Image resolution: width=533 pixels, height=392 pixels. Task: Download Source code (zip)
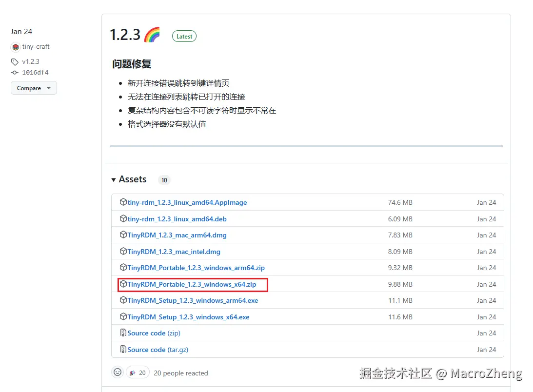[154, 333]
